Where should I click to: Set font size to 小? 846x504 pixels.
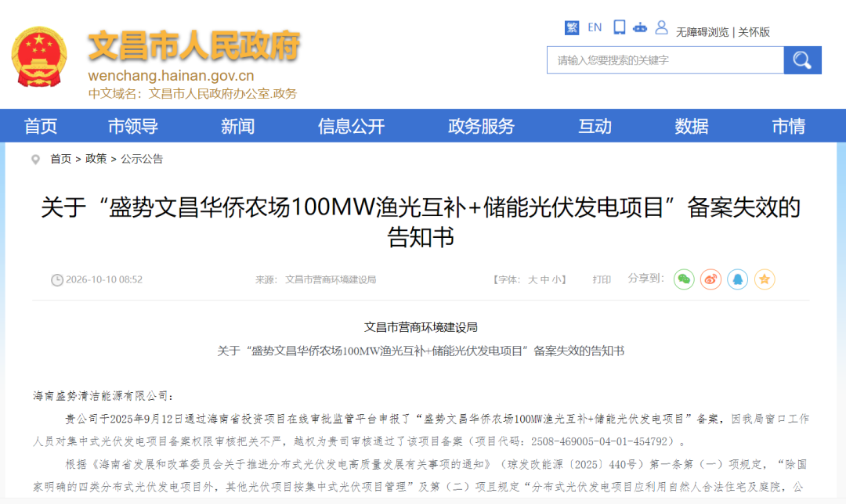point(557,279)
